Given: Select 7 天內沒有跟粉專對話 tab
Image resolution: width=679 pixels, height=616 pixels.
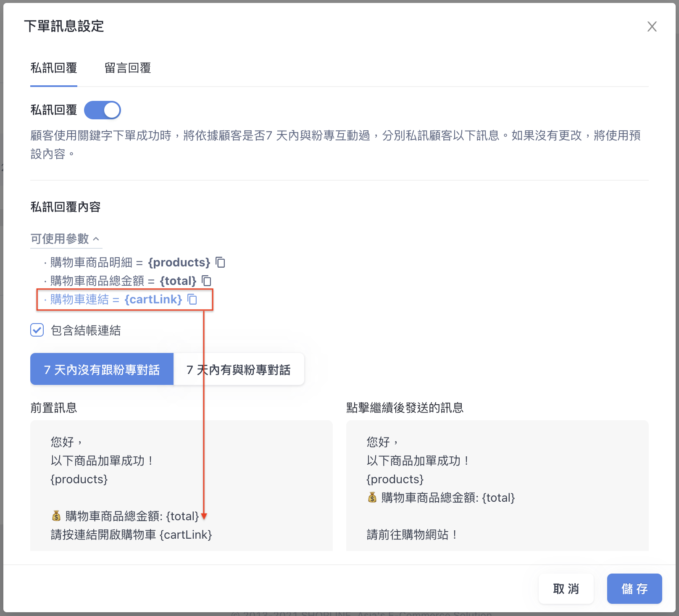Looking at the screenshot, I should (102, 369).
